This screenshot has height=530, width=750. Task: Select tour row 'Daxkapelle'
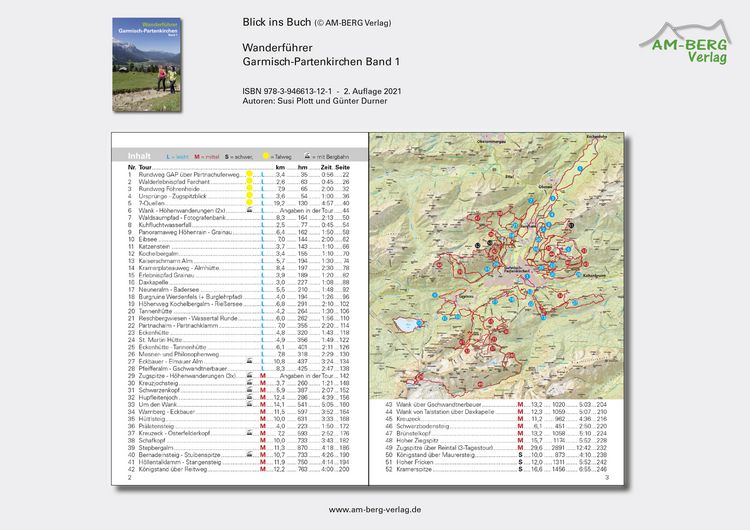pyautogui.click(x=239, y=282)
